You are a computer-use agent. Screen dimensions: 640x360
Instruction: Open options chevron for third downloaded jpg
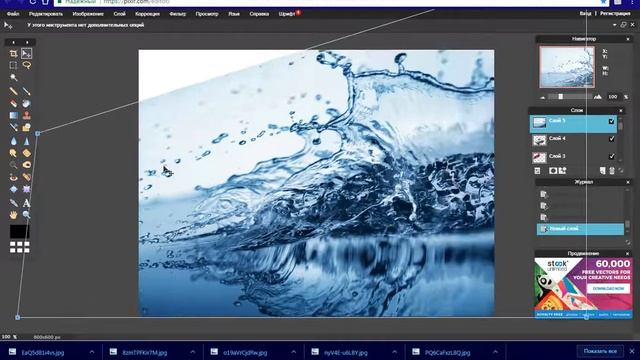coord(293,352)
